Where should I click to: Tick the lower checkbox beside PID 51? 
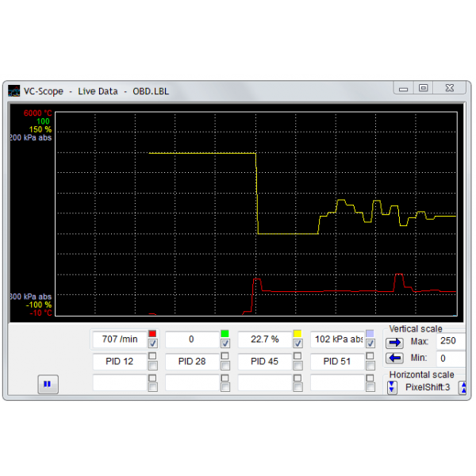tap(370, 366)
